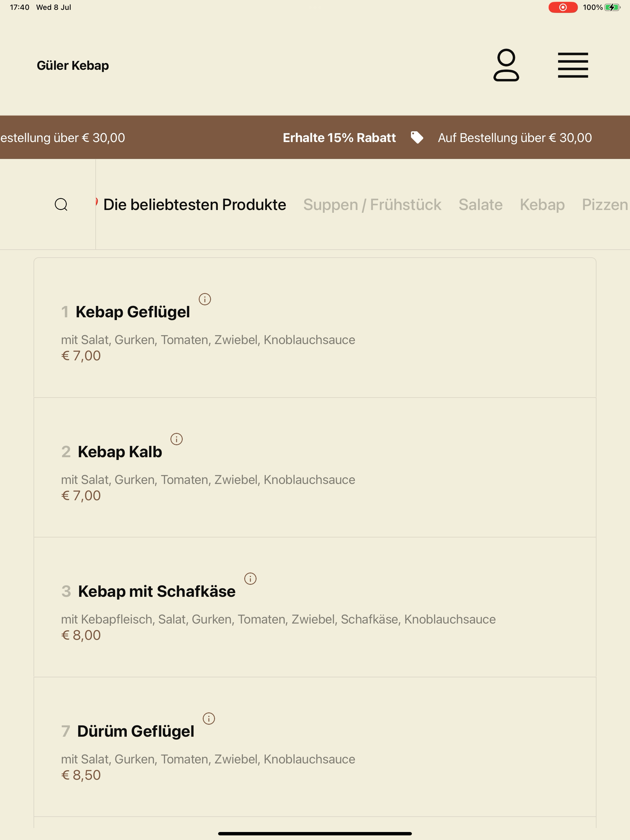
Task: Click the € 8,50 price
Action: coord(81,775)
